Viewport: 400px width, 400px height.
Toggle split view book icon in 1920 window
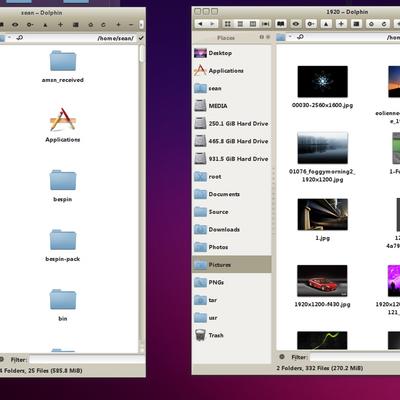pyautogui.click(x=281, y=24)
